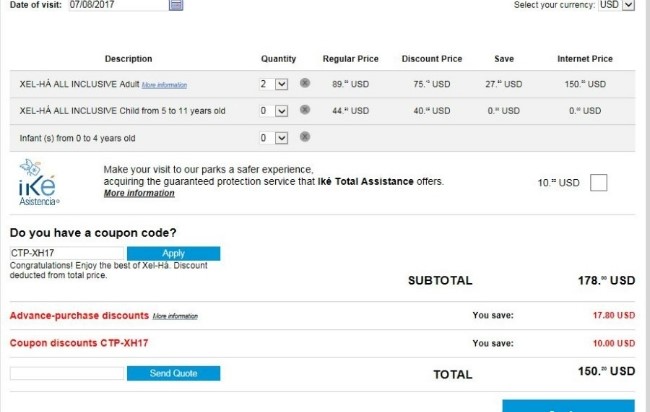Remove the Infant(s) row item
650x412 pixels.
pos(305,136)
